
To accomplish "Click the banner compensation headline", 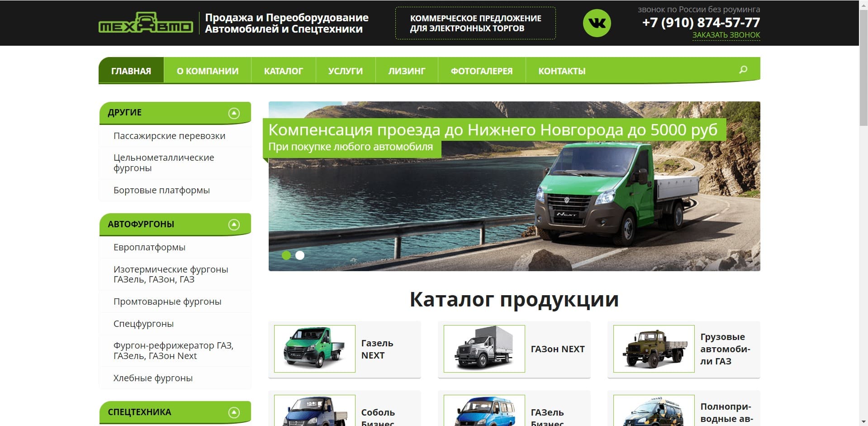I will click(493, 130).
